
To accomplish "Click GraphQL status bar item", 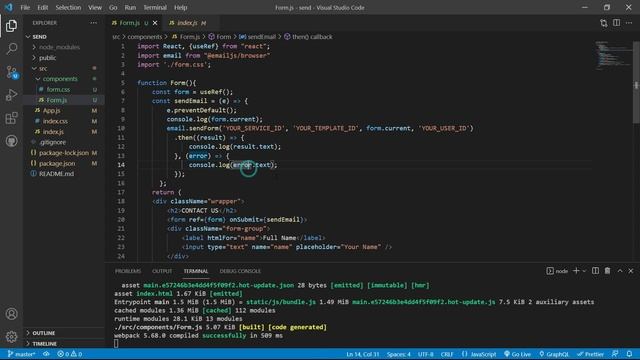I will (553, 354).
